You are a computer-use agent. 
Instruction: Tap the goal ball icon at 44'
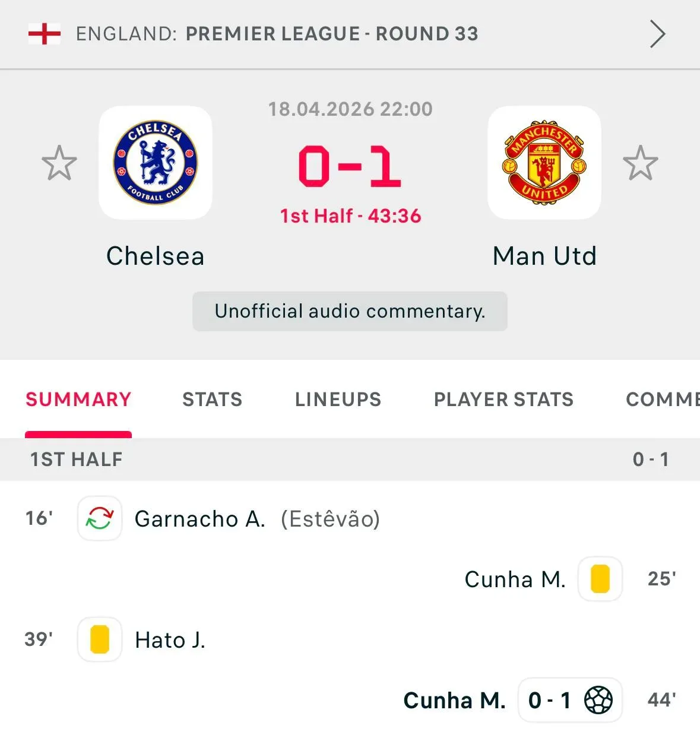(x=598, y=700)
